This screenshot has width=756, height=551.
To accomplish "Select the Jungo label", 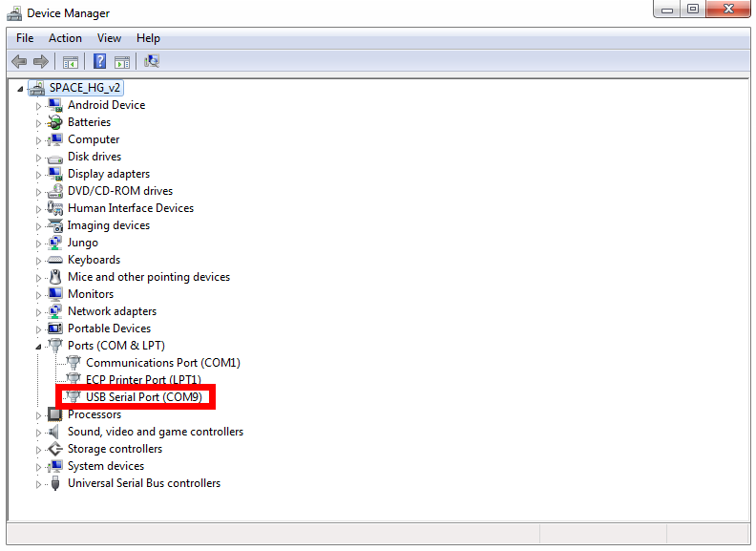I will click(82, 243).
